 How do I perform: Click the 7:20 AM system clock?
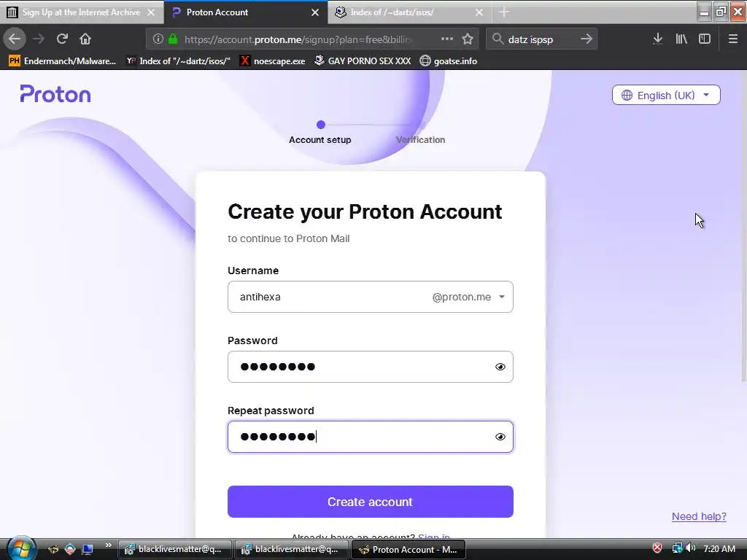pos(719,548)
